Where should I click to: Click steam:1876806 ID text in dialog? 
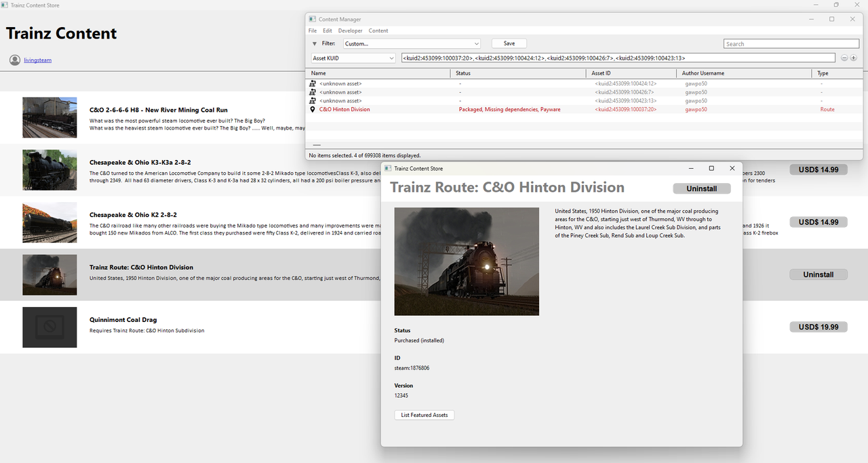[412, 368]
